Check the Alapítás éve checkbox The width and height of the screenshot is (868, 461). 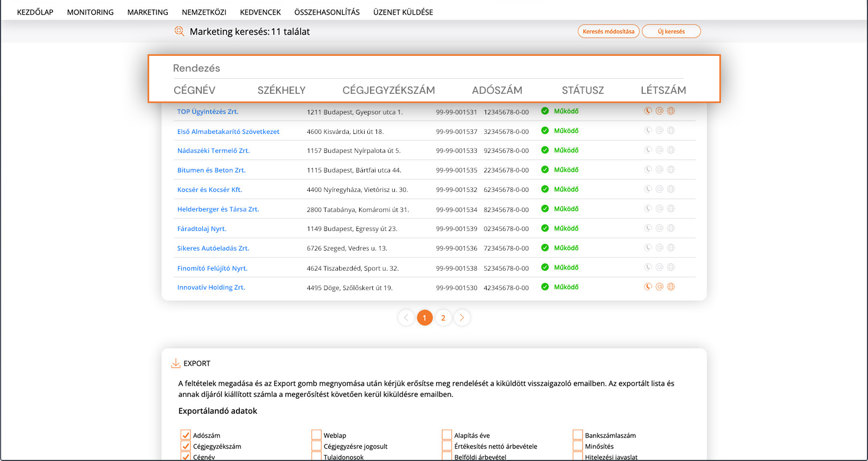click(x=447, y=435)
